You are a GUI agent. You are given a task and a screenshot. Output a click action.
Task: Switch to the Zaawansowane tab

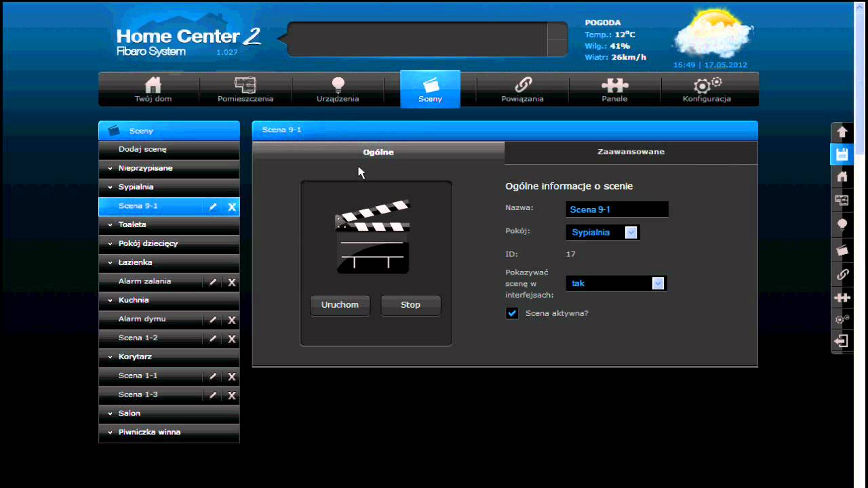coord(631,152)
